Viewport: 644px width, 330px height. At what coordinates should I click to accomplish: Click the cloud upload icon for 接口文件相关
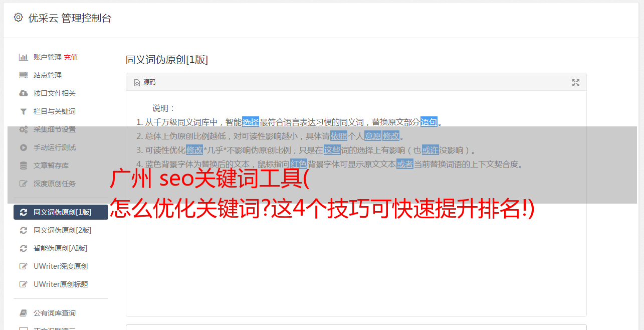click(x=23, y=93)
